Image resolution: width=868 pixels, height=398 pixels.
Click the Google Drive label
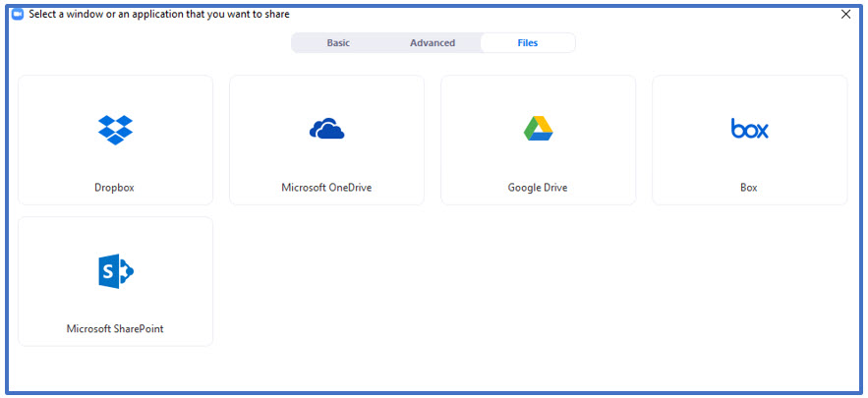tap(538, 188)
